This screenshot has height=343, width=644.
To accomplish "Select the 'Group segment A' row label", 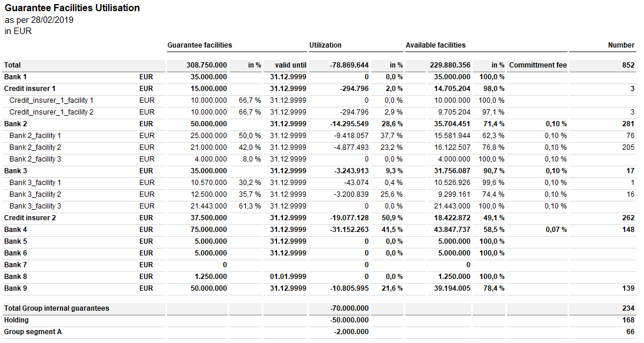I will click(32, 332).
